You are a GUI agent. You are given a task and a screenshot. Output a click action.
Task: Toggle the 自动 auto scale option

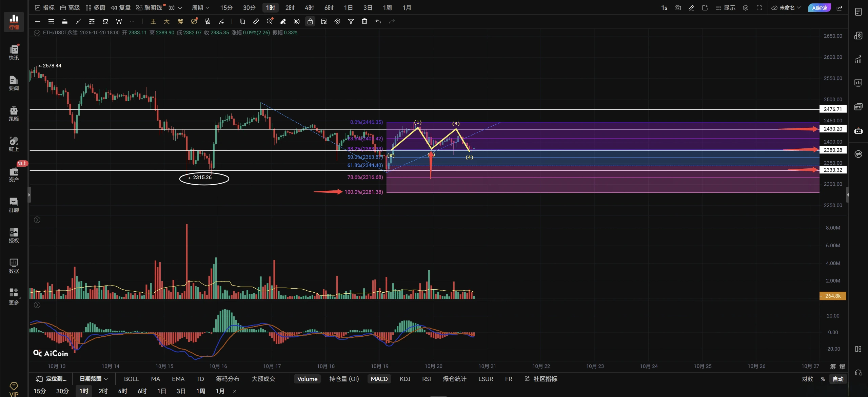click(838, 379)
